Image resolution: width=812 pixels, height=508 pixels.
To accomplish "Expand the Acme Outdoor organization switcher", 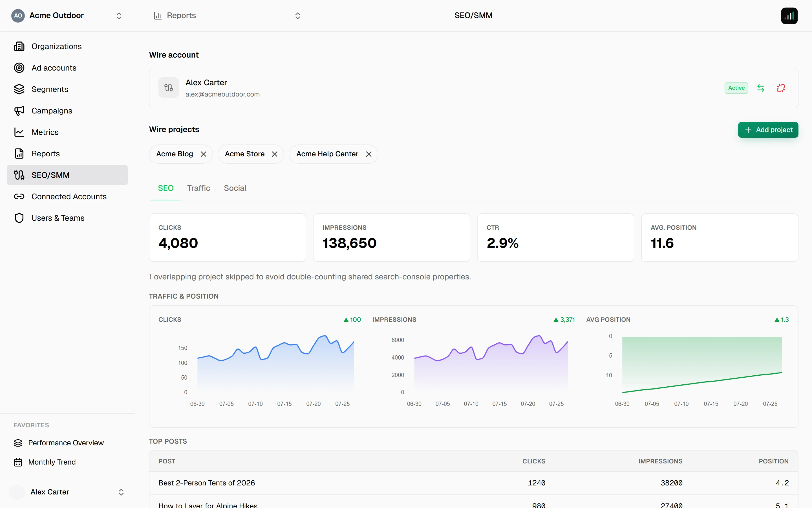I will pos(119,16).
